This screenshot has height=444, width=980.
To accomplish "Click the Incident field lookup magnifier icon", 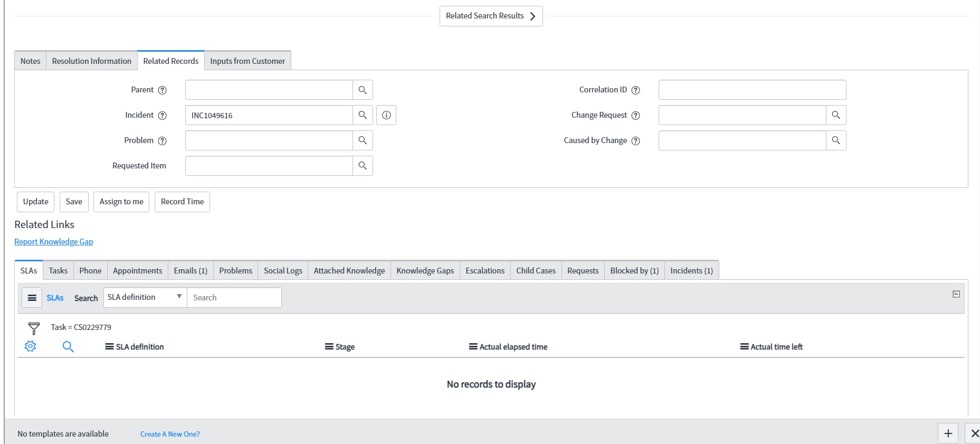I will point(363,115).
